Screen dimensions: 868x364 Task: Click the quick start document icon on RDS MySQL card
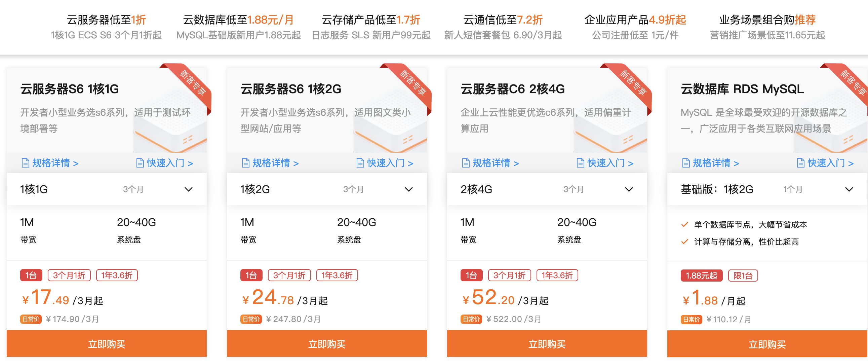coord(801,163)
